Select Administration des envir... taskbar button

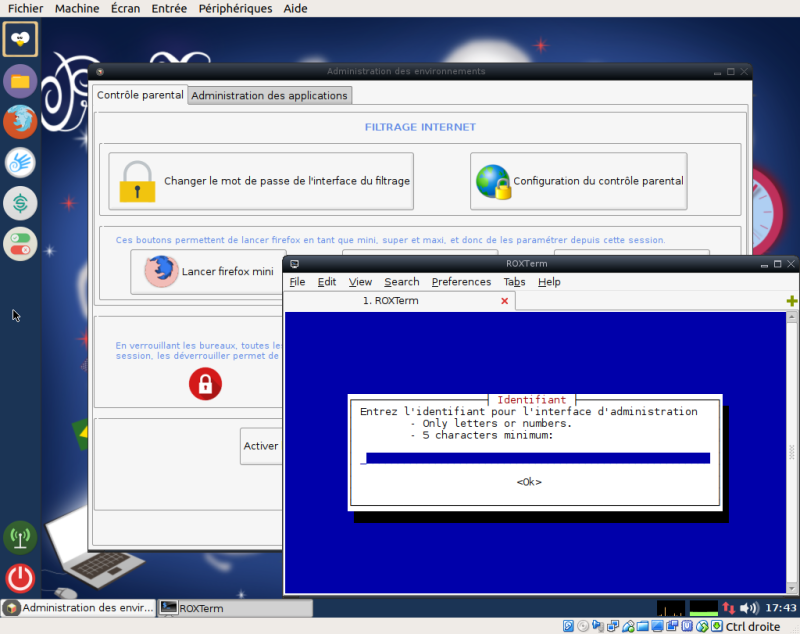[79, 608]
